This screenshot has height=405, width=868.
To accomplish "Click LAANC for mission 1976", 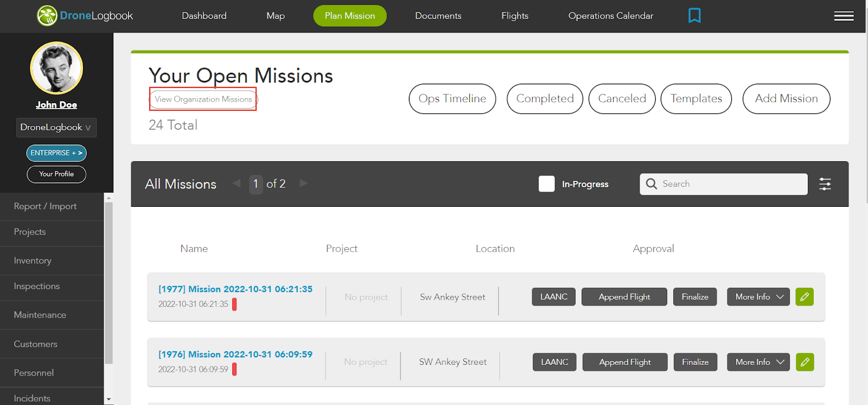I will point(554,362).
